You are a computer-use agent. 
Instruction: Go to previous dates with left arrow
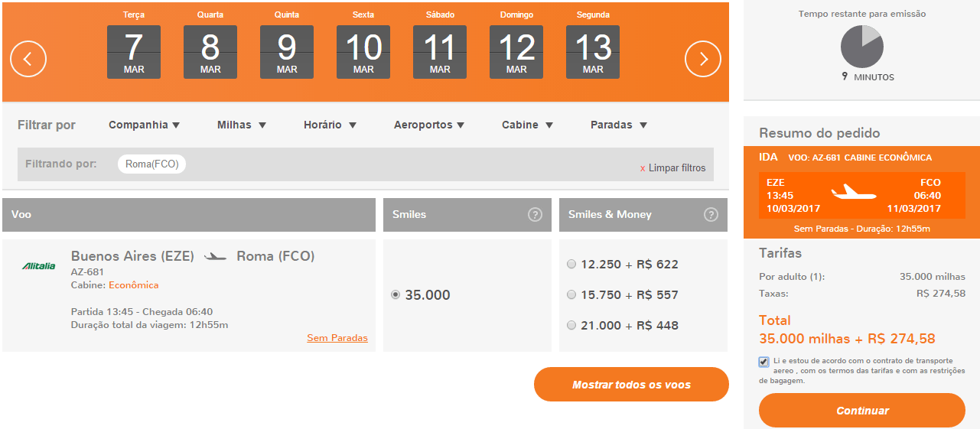[x=28, y=59]
